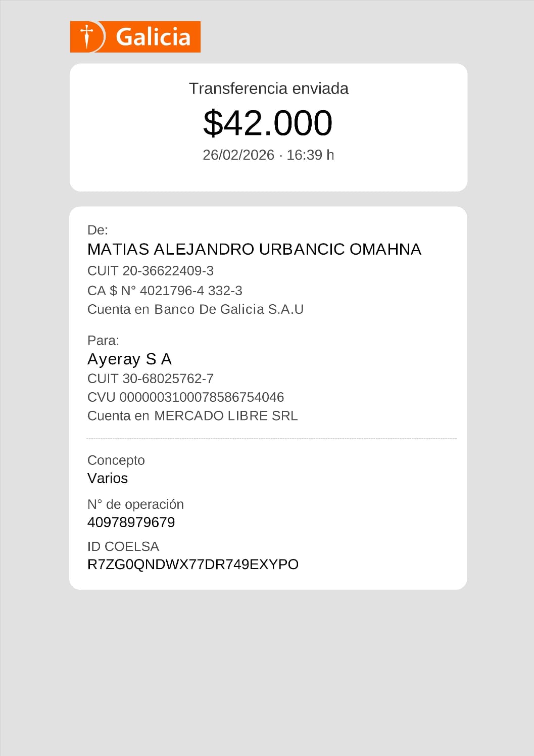Click "Cuenta en MERCADO LIBRE SRL" text
Viewport: 534px width, 756px height.
(x=192, y=415)
